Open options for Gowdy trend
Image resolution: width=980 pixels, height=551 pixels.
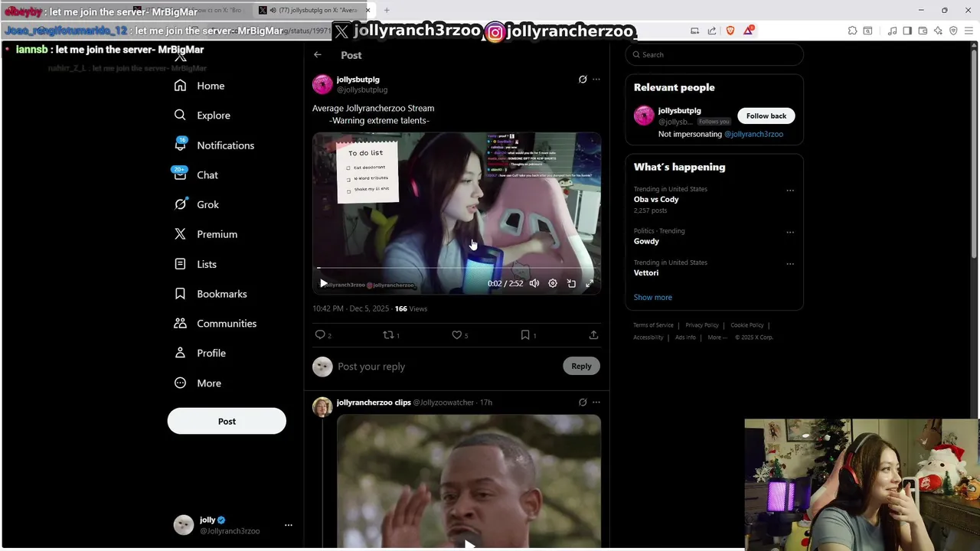point(790,232)
